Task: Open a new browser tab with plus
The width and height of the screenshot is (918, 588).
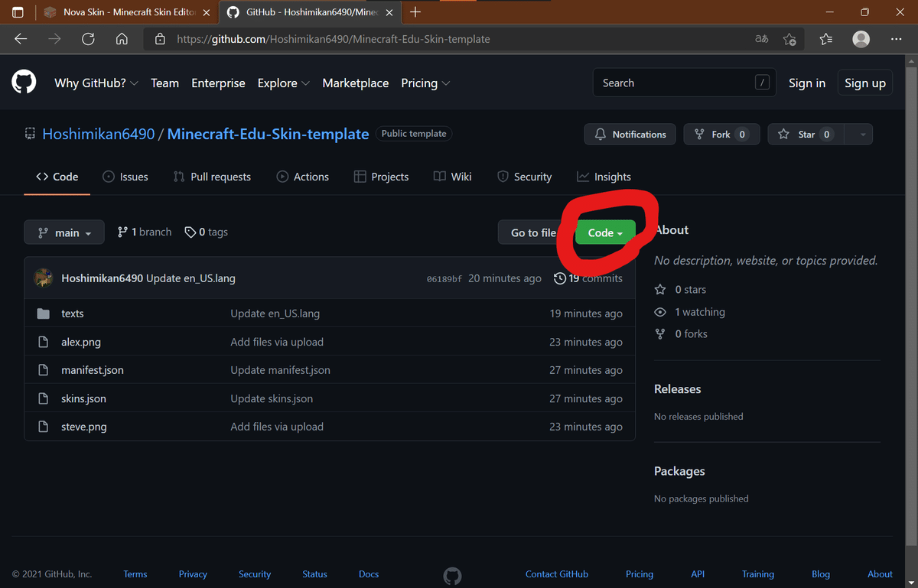Action: click(415, 12)
